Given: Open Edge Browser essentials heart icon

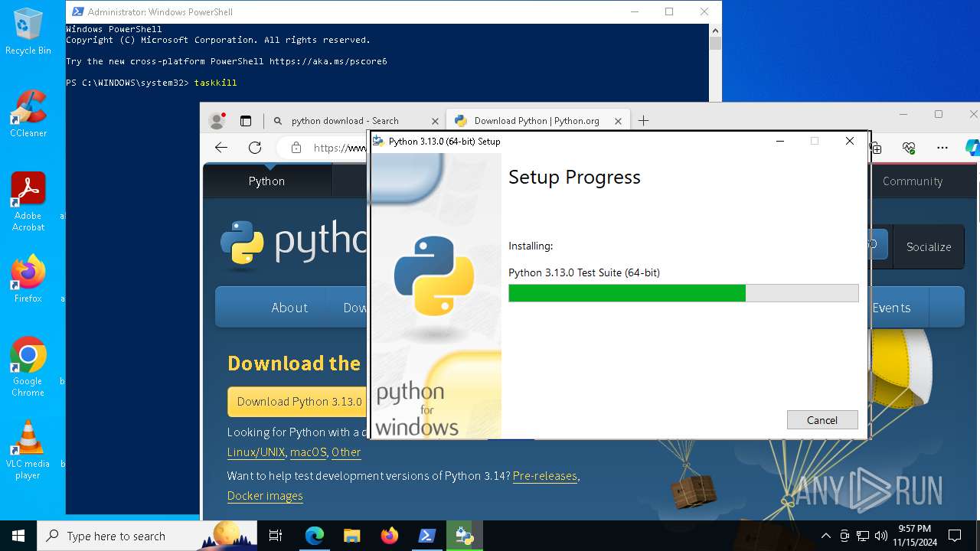Looking at the screenshot, I should tap(910, 148).
